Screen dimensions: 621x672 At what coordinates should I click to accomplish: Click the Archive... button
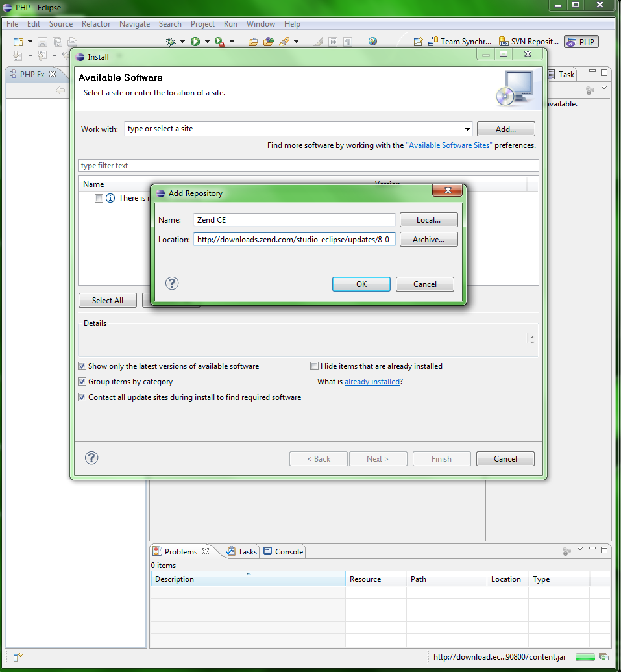pos(429,240)
